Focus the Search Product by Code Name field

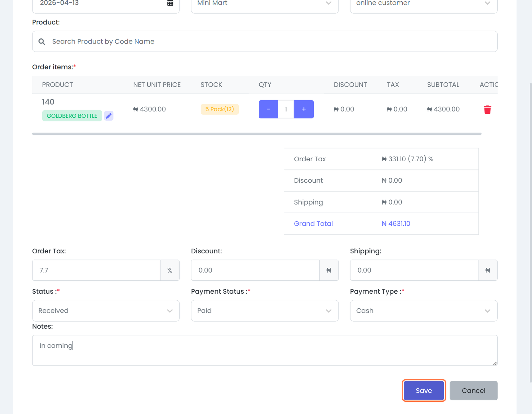[266, 42]
